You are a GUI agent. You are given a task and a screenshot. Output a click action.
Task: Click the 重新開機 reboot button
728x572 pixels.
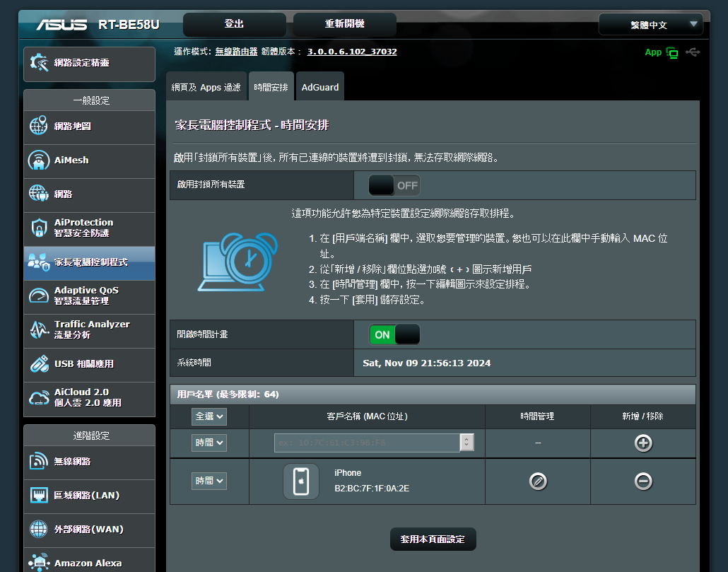(344, 24)
